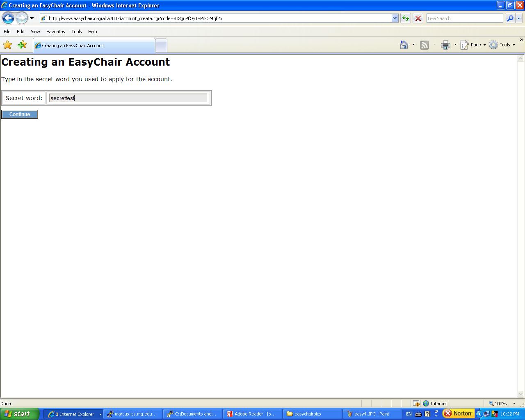Open the Tools gear toolbar menu
Image resolution: width=525 pixels, height=420 pixels.
pyautogui.click(x=502, y=45)
